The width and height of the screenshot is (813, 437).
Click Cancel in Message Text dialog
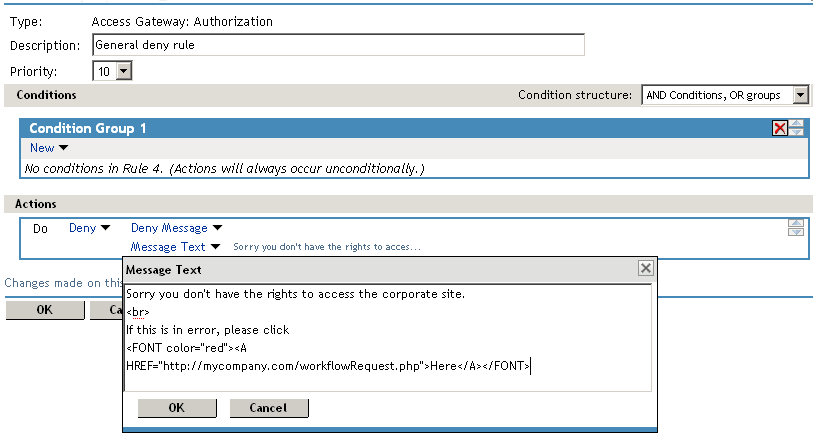click(x=269, y=408)
